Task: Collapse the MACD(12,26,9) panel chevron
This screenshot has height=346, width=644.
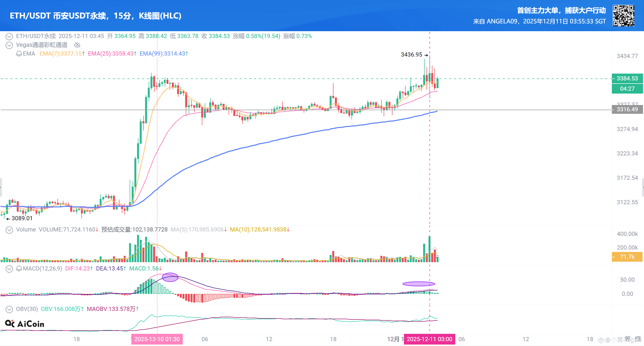Action: [x=9, y=269]
